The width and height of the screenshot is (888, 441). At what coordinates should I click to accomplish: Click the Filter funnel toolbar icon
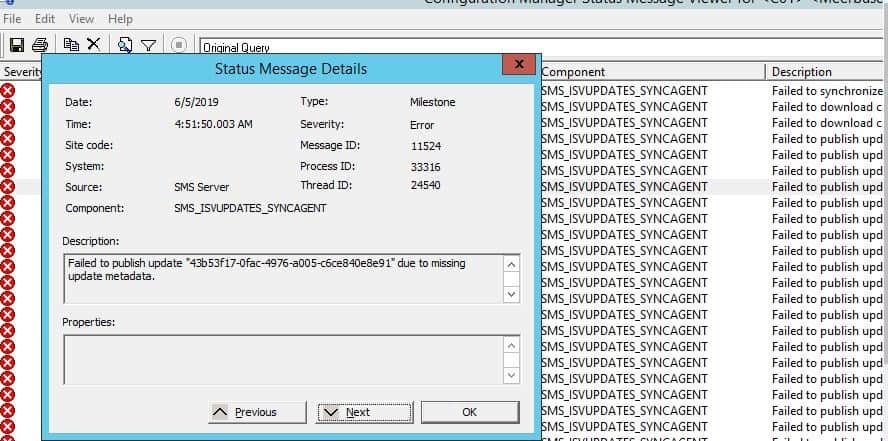(x=148, y=44)
